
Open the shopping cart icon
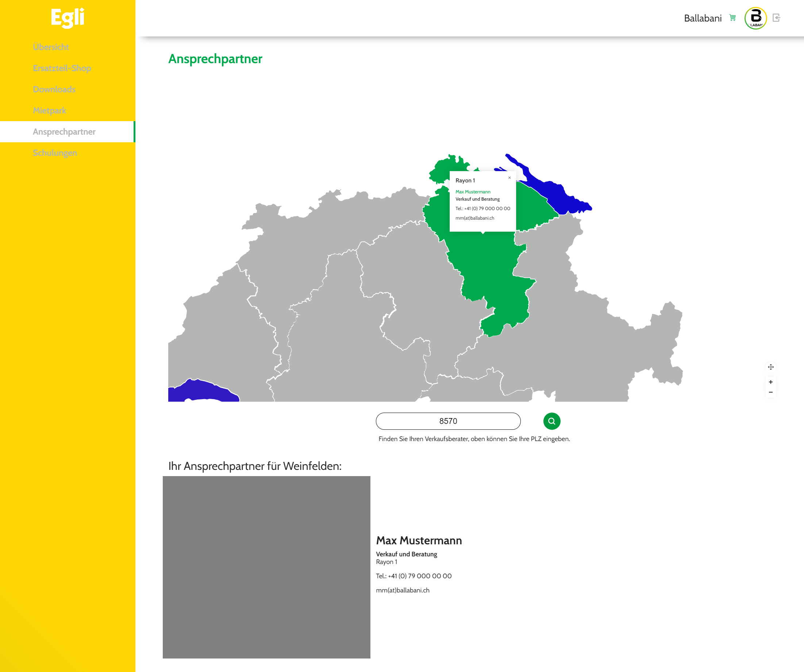click(x=732, y=18)
